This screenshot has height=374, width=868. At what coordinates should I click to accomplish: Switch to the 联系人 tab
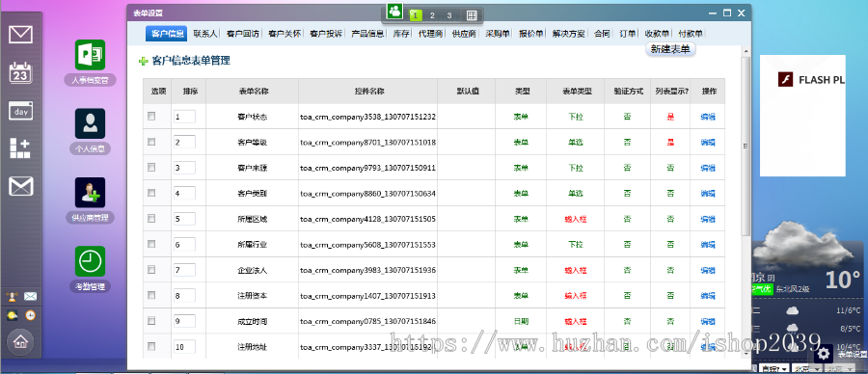tap(205, 34)
